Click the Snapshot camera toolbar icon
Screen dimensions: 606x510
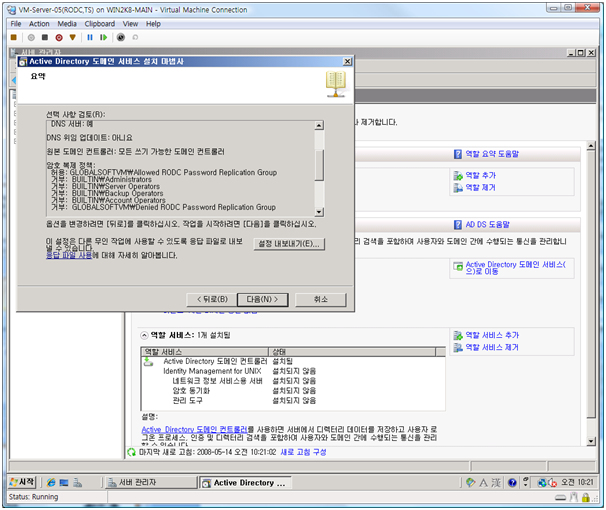(121, 37)
